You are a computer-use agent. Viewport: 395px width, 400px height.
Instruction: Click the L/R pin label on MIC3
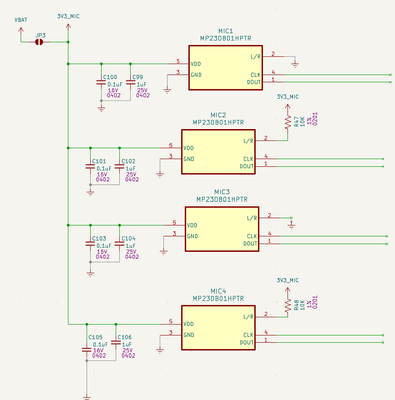click(x=252, y=218)
